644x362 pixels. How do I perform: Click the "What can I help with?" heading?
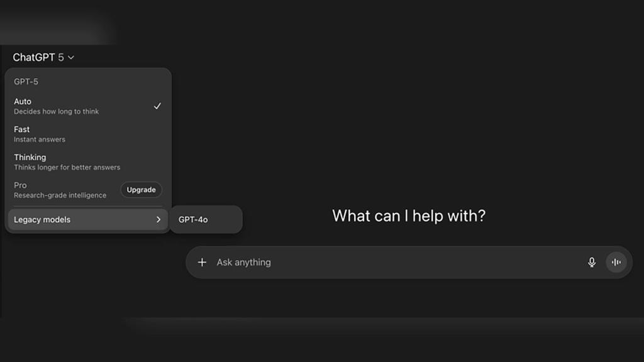click(x=409, y=216)
